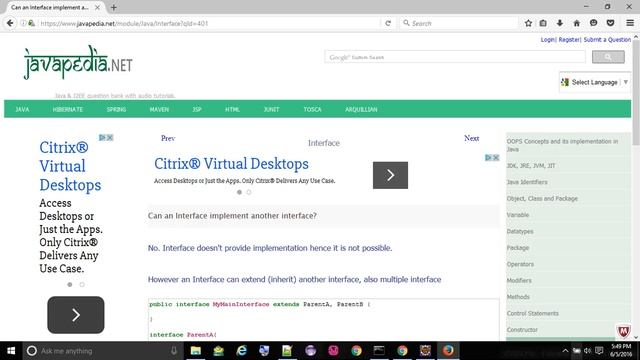
Task: Go to the Firefox home page icon
Action: (576, 23)
